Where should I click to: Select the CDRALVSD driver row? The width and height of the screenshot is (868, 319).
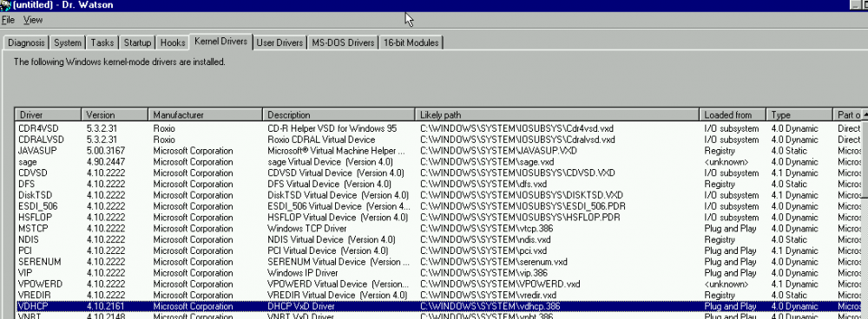coord(437,140)
